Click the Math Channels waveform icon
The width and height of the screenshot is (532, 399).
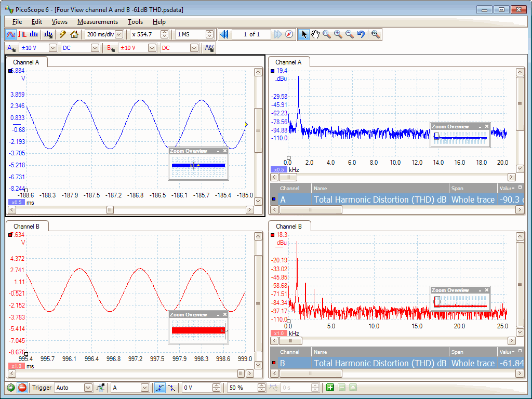click(x=209, y=48)
